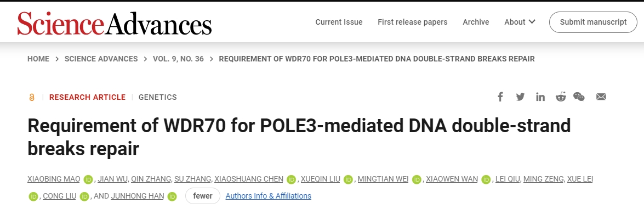Open ORCID badge beside Junhong Han
The height and width of the screenshot is (209, 644).
(x=172, y=196)
